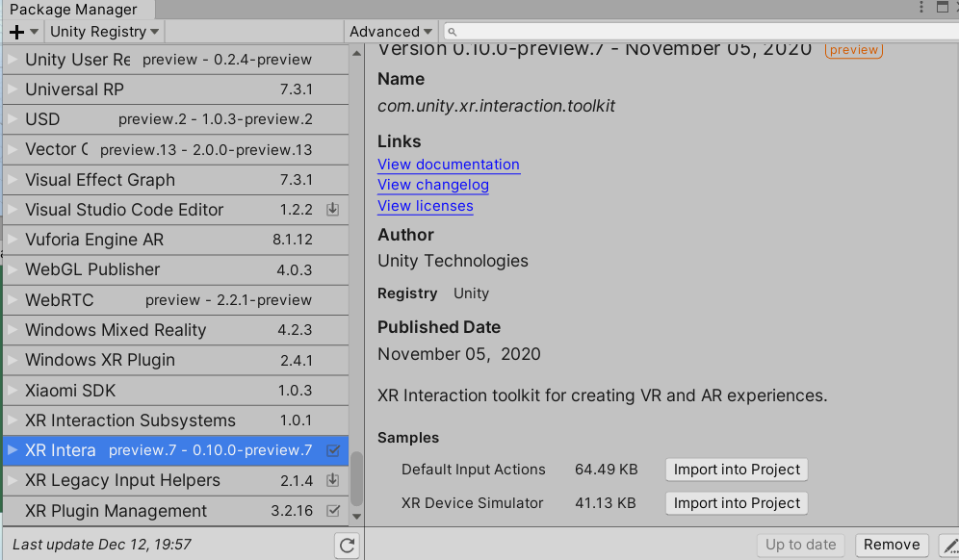This screenshot has height=560, width=959.
Task: Expand Unity User Re package versions
Action: pyautogui.click(x=13, y=60)
